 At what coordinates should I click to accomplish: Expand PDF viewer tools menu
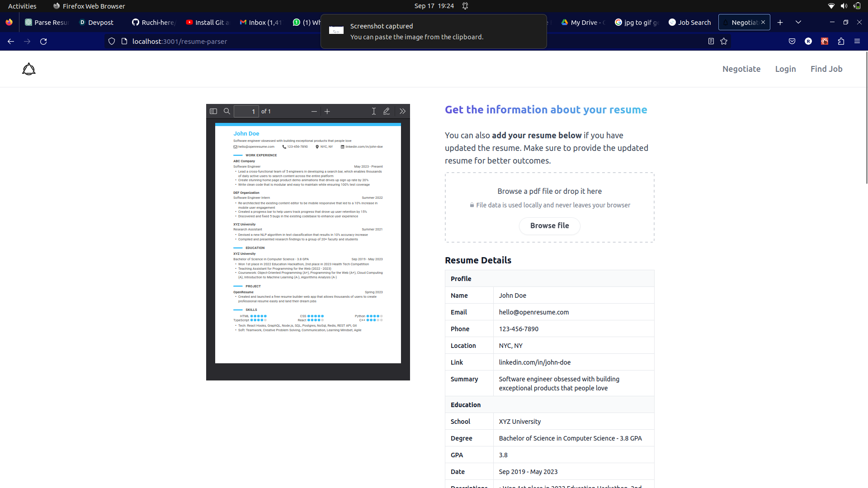pos(402,111)
